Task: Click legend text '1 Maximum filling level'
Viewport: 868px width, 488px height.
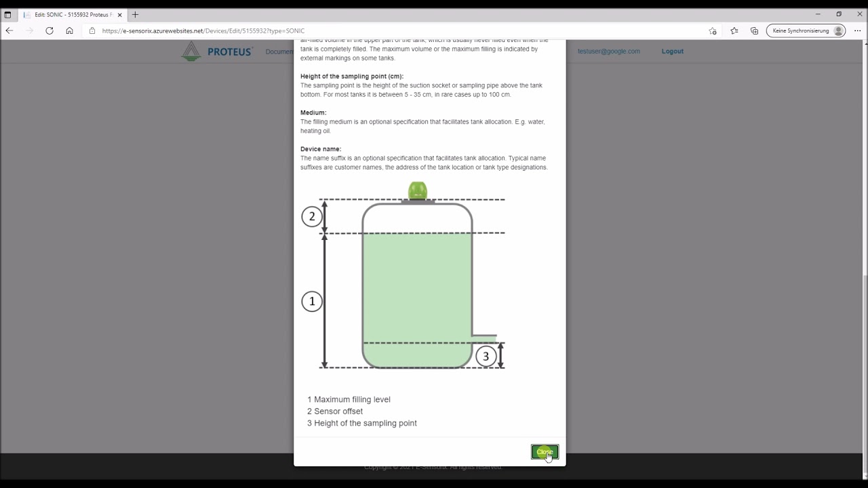Action: point(349,399)
